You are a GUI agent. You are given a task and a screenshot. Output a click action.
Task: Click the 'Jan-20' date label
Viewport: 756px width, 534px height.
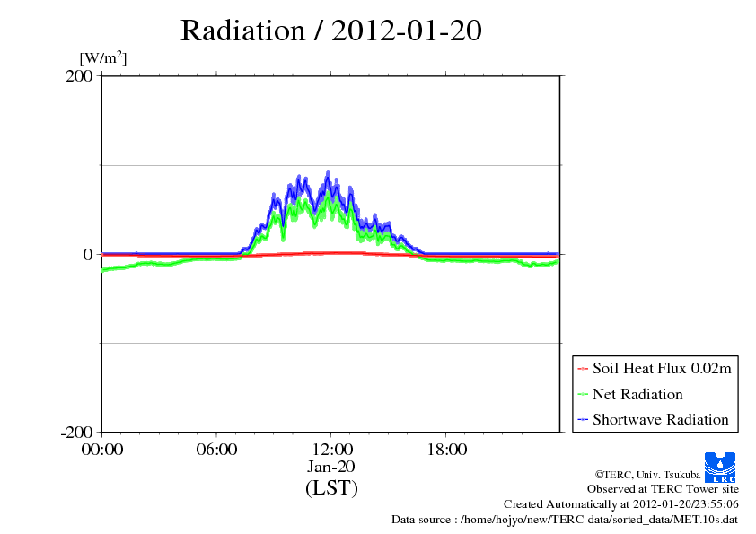point(331,467)
